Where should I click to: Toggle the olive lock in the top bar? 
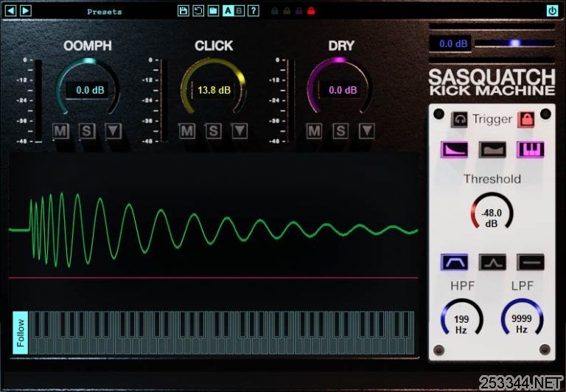coord(287,11)
